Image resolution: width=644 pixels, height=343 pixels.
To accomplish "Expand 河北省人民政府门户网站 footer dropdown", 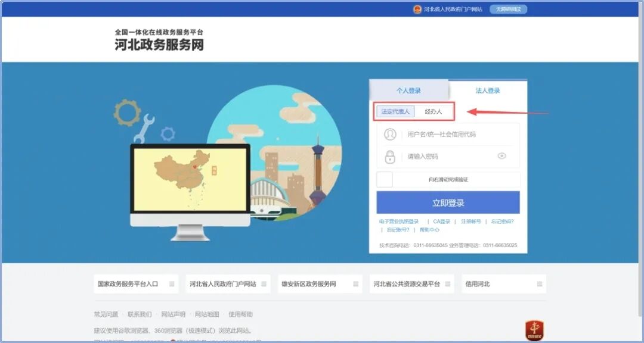I will [x=228, y=284].
